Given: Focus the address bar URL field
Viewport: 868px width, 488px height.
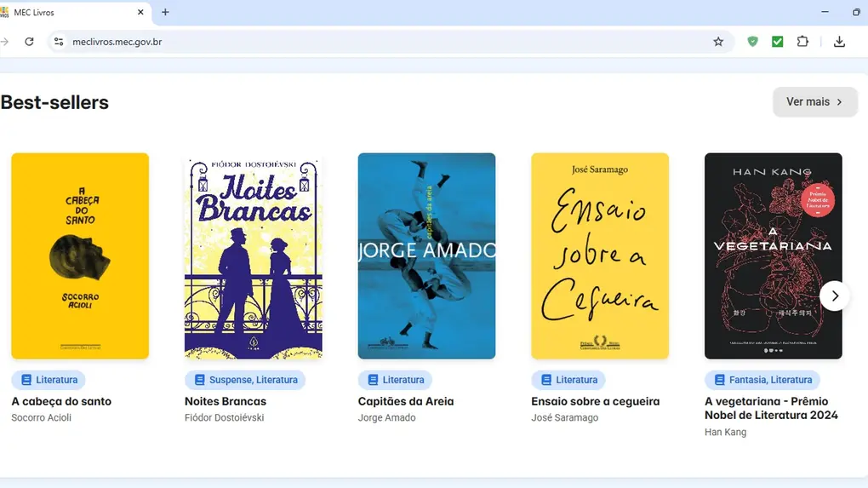Looking at the screenshot, I should click(x=383, y=42).
